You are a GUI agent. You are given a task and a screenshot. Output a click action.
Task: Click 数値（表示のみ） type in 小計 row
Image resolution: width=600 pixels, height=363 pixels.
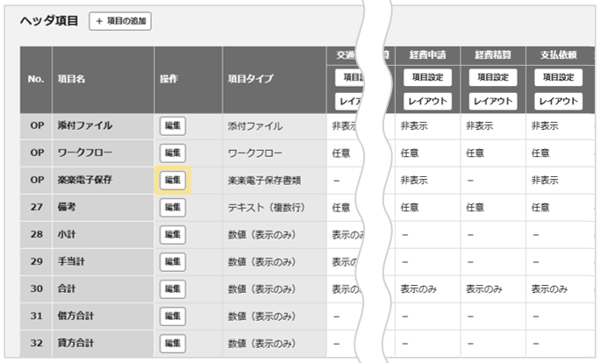(262, 235)
